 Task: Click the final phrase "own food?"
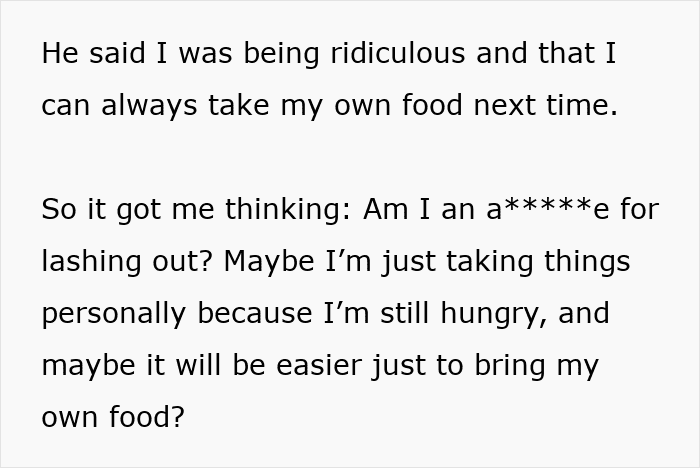click(x=113, y=417)
